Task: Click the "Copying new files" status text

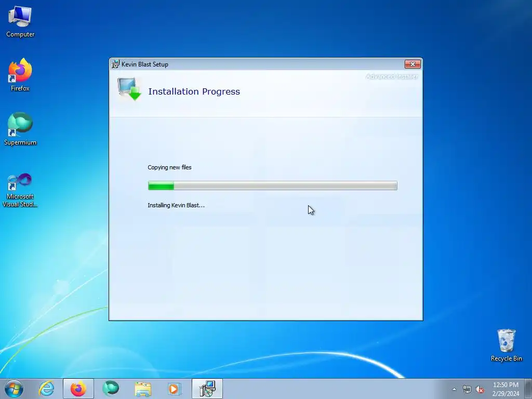Action: pyautogui.click(x=169, y=167)
